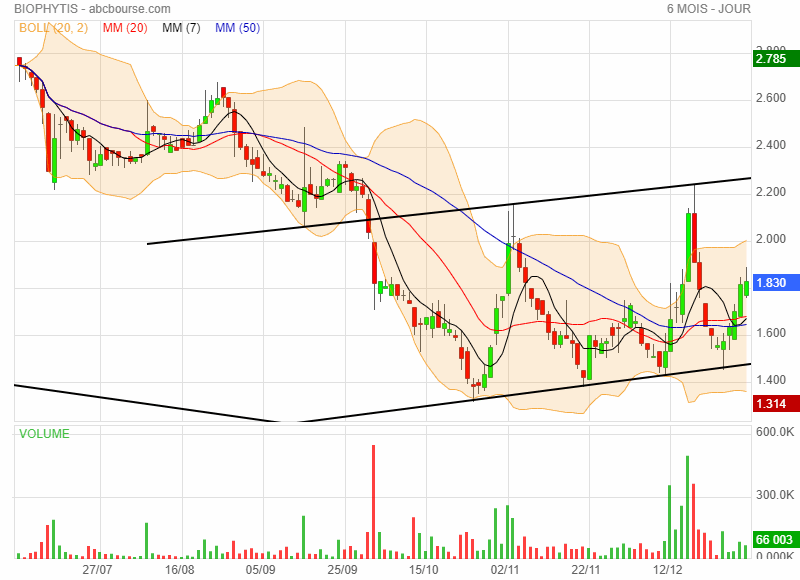Select the black MM (7) legend label
The width and height of the screenshot is (800, 580).
click(181, 28)
